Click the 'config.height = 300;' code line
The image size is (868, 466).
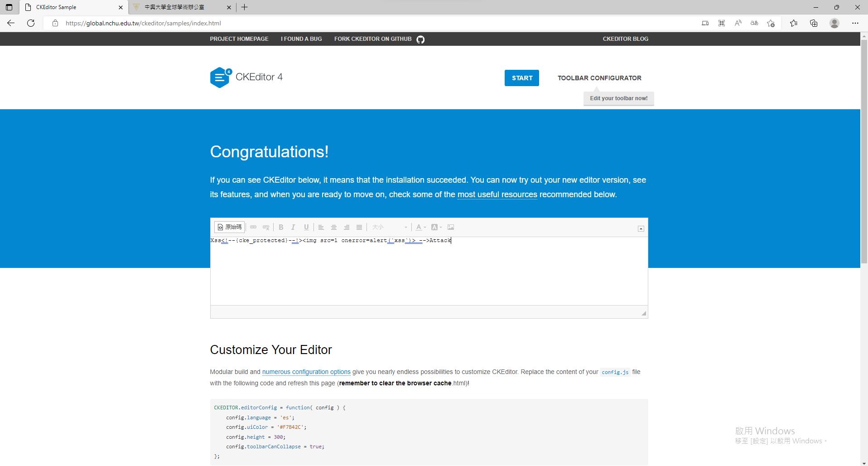point(256,437)
